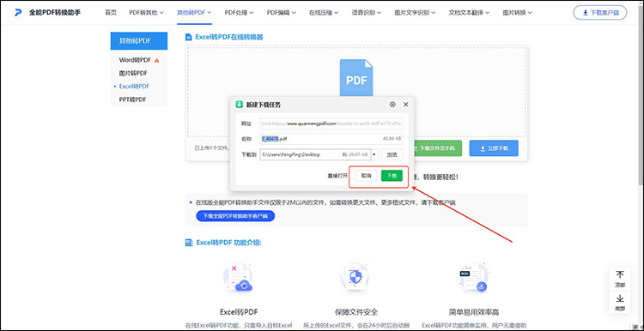Expand the 其他转PDF dropdown menu
This screenshot has height=331, width=644.
[x=194, y=13]
